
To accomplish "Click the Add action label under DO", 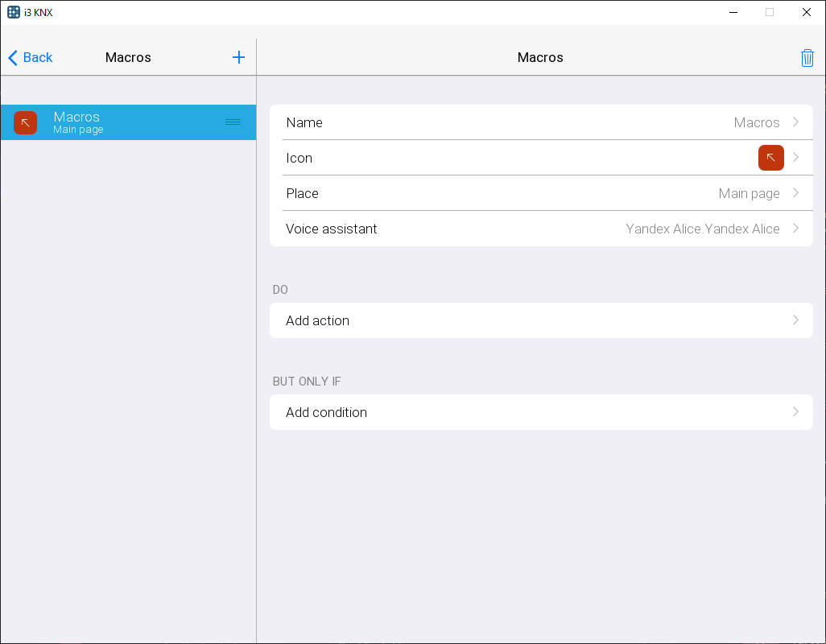I will point(317,320).
